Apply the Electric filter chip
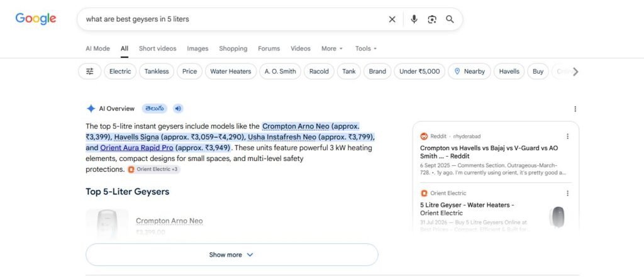This screenshot has height=278, width=644. (120, 72)
